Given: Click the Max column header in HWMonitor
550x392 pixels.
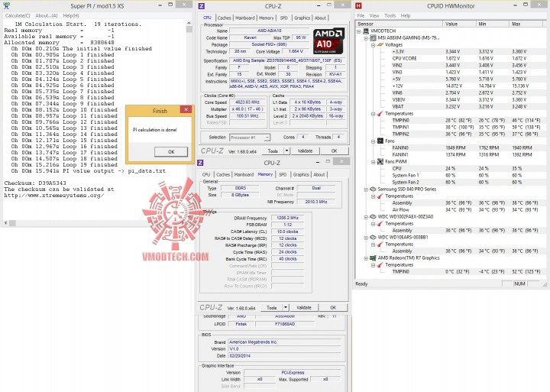Looking at the screenshot, I should [526, 24].
